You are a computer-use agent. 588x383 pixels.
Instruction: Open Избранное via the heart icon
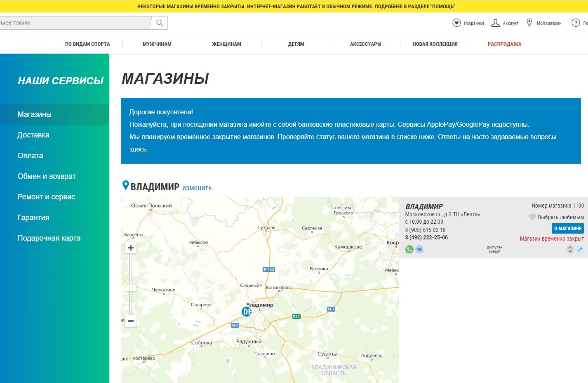click(x=456, y=23)
